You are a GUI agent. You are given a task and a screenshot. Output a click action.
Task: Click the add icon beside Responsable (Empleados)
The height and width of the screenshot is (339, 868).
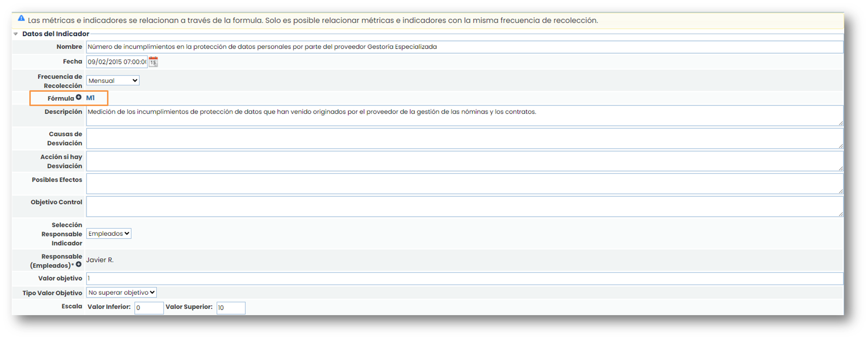click(x=78, y=264)
